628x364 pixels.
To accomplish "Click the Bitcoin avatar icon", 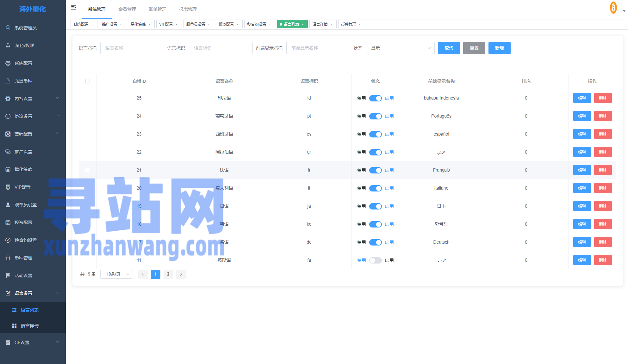I will pyautogui.click(x=613, y=8).
